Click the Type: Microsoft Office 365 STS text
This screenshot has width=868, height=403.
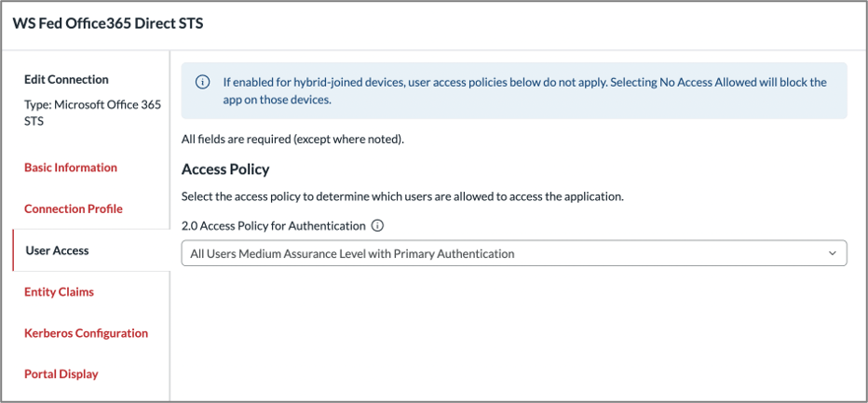[93, 113]
